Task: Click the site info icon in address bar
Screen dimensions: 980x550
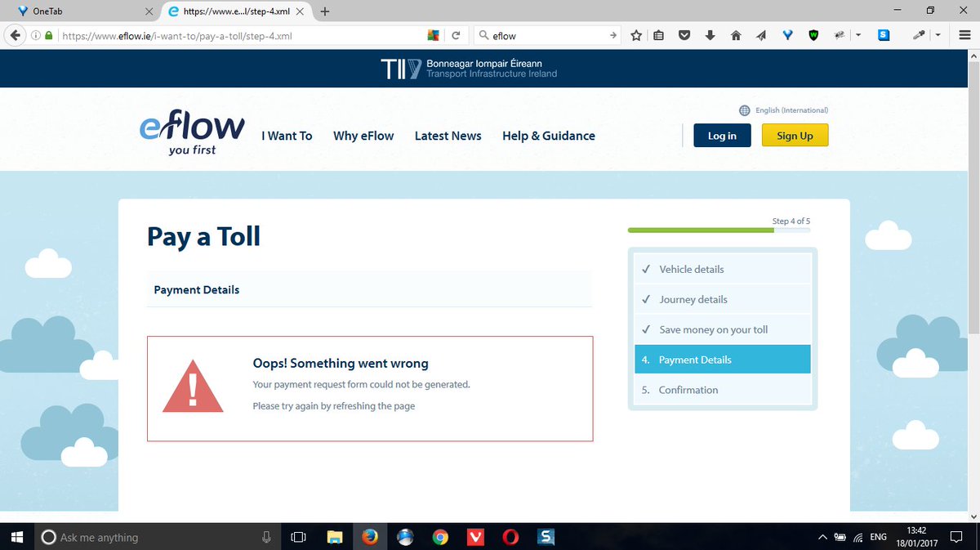Action: tap(36, 36)
